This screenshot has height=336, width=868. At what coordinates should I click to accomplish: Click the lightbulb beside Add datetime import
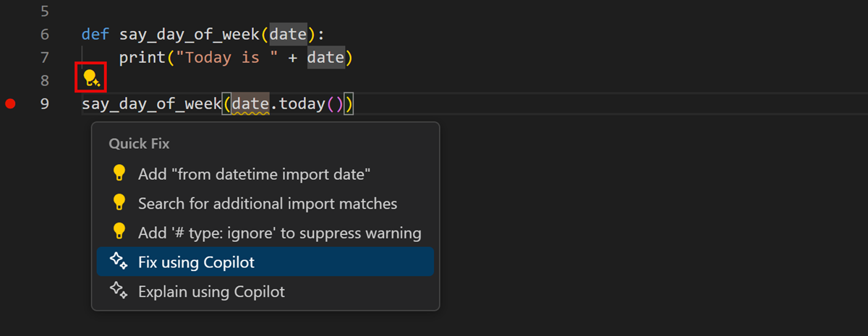(119, 173)
